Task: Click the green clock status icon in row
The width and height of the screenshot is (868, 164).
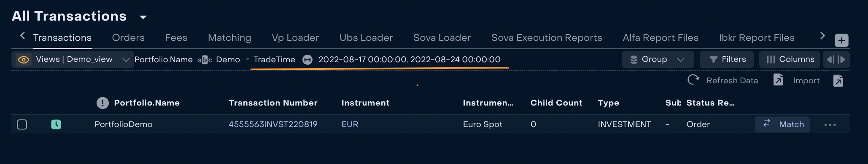Action: pos(56,124)
